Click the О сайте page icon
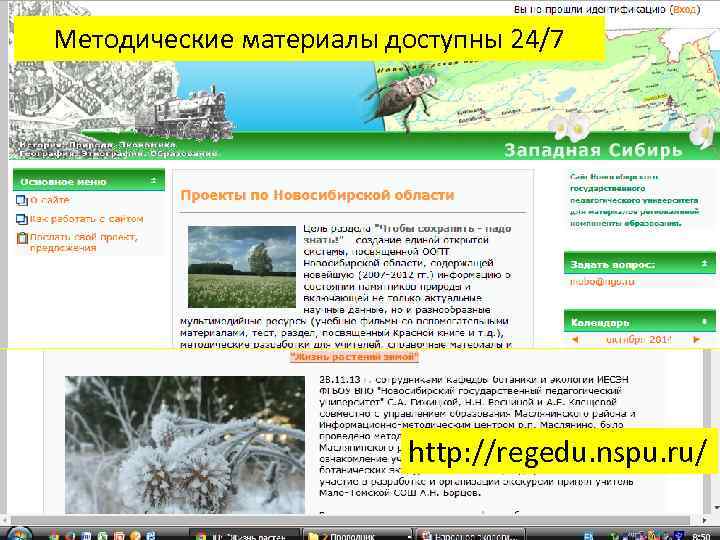The height and width of the screenshot is (540, 720). 22,200
